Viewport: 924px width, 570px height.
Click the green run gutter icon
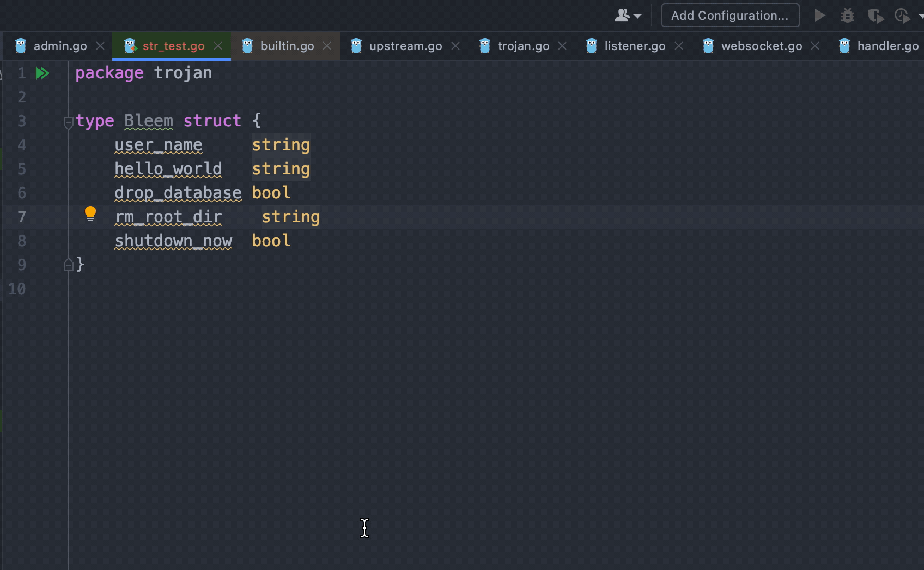pos(42,73)
